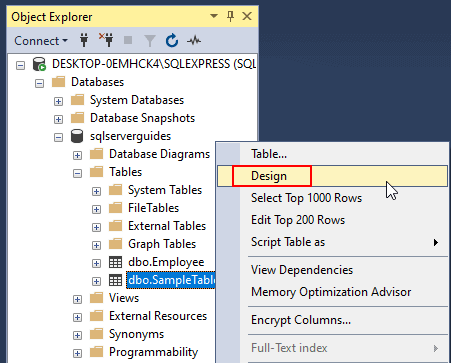Click the Full-Text index menu entry
The width and height of the screenshot is (451, 363).
pos(332,348)
